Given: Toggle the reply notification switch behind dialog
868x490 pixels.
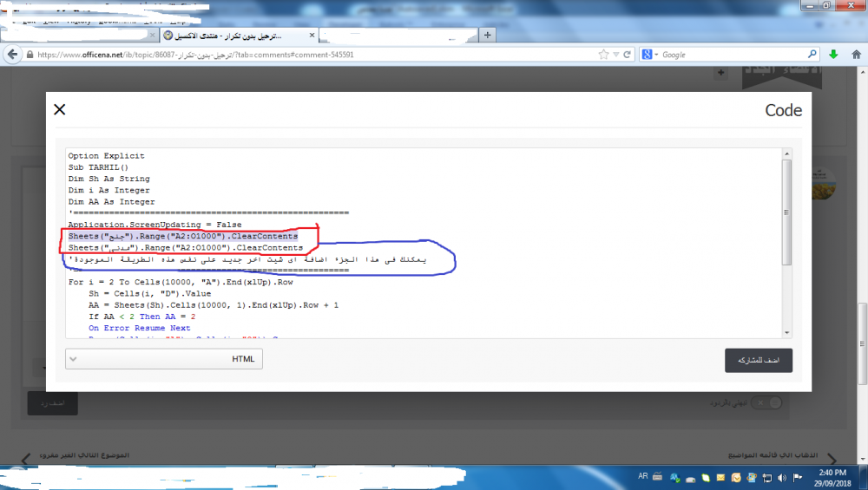Looking at the screenshot, I should pyautogui.click(x=766, y=402).
